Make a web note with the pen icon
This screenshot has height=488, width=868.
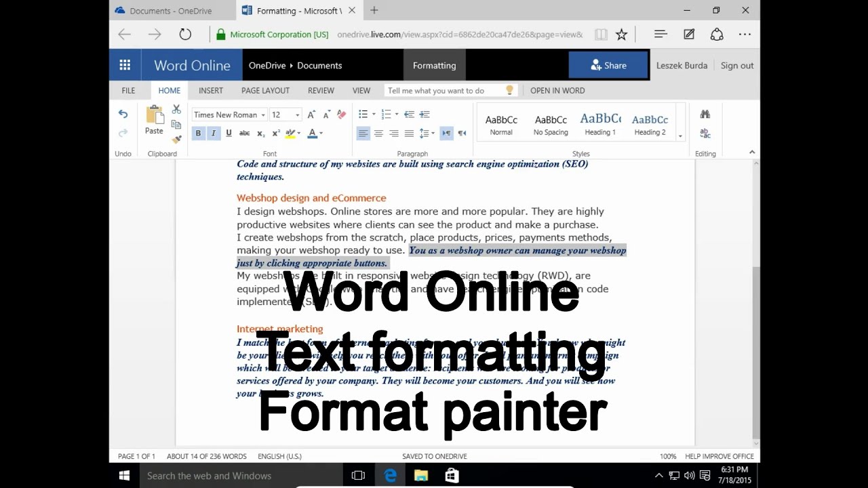tap(689, 34)
